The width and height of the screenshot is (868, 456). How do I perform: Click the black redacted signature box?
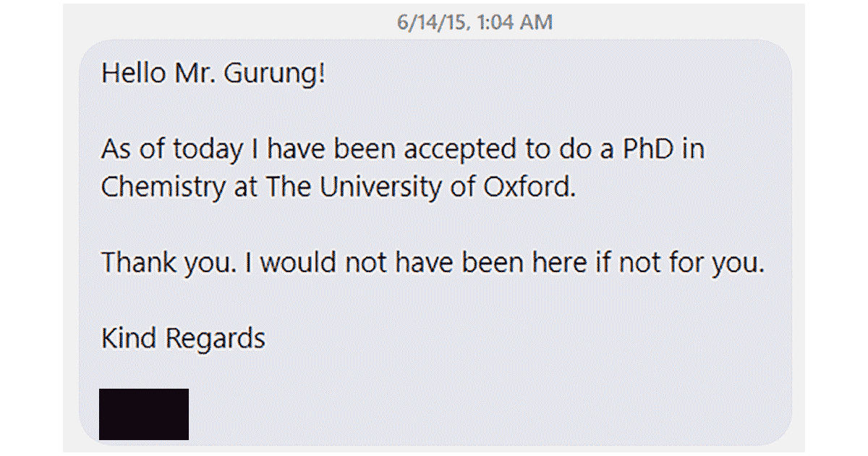[144, 414]
